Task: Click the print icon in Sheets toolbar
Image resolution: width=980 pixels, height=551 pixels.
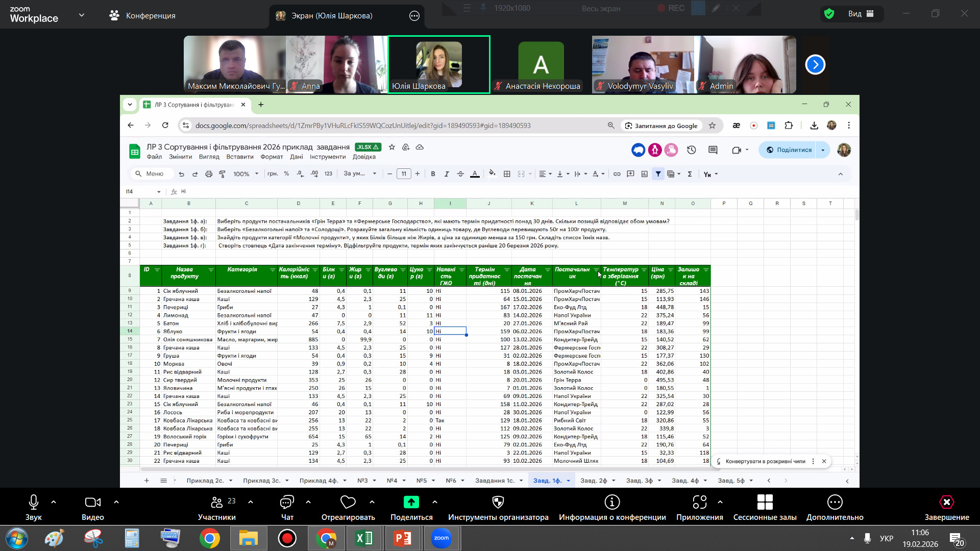Action: coord(209,174)
